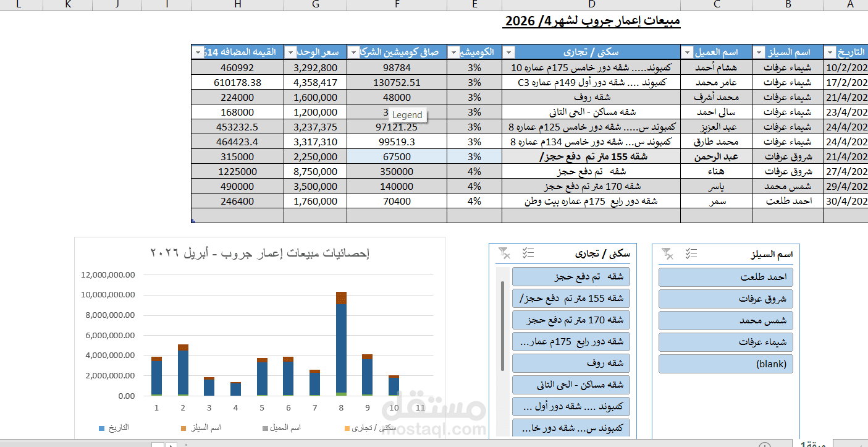Viewport: 868px width, 447px height.
Task: Filter slicer by شروق عرفات
Action: pyautogui.click(x=725, y=299)
